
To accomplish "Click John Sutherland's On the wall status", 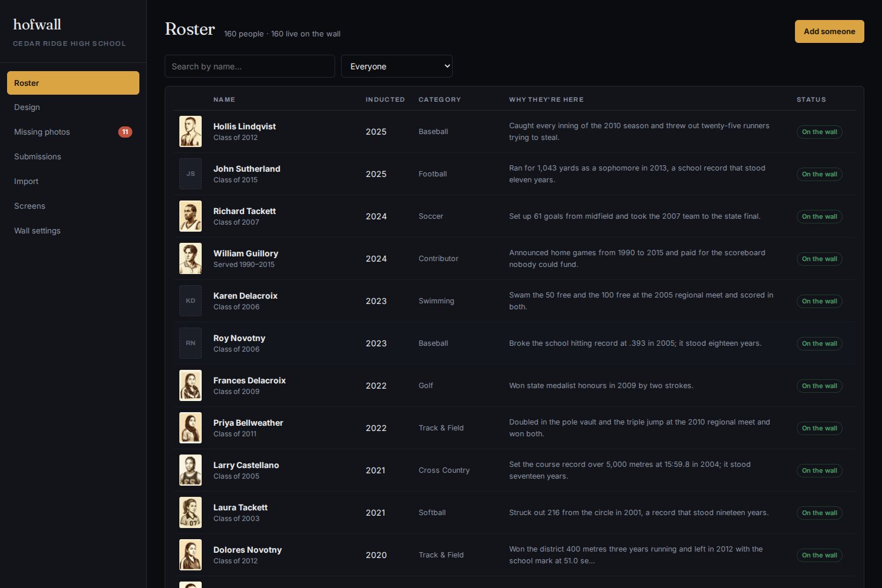I will [820, 174].
